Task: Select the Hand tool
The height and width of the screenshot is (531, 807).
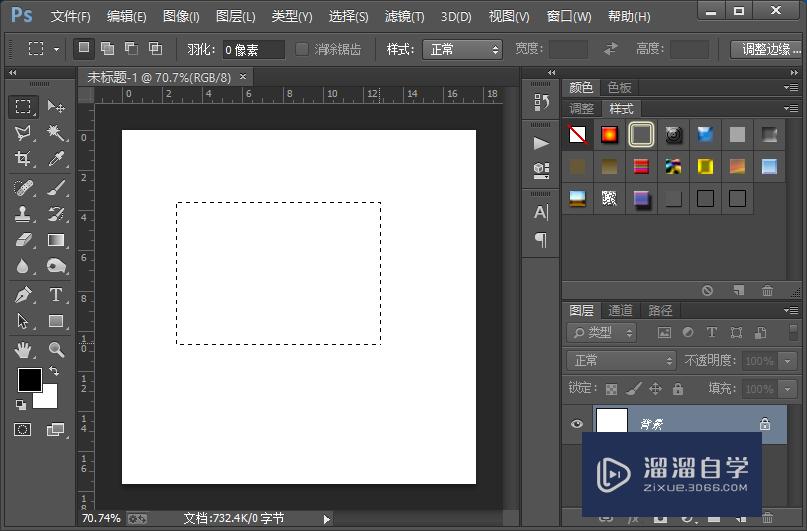Action: coord(23,349)
